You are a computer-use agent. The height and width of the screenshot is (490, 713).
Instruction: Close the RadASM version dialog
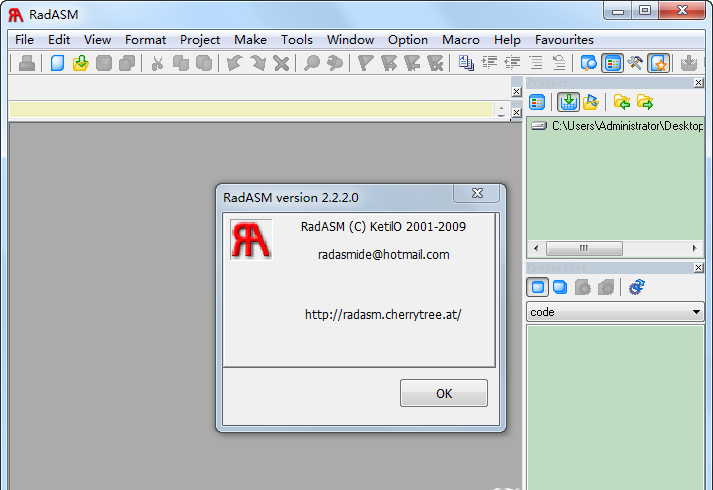477,193
